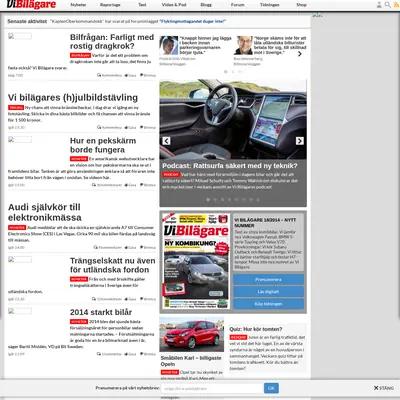Open 'Podcast: Rattsurfa säkert med ny teknik?'
The image size is (400, 400).
[x=230, y=166]
